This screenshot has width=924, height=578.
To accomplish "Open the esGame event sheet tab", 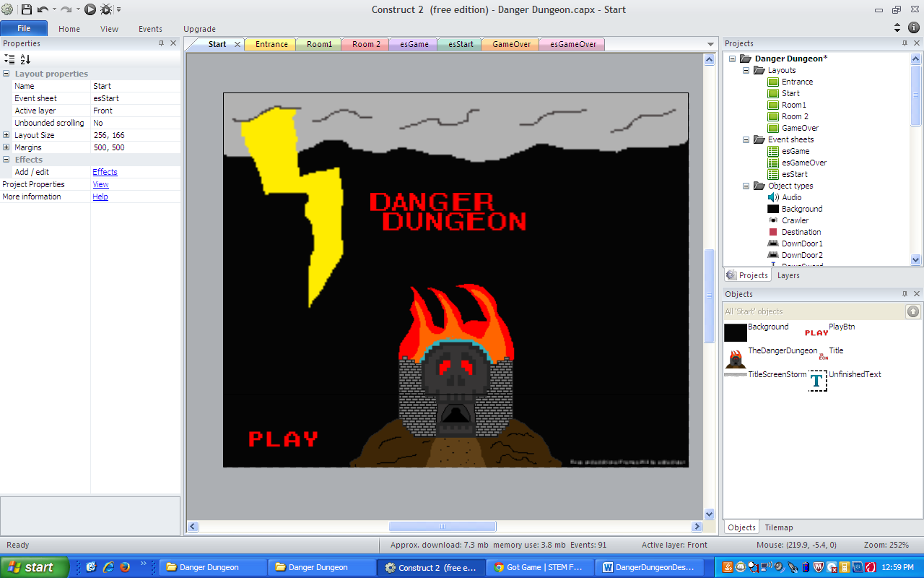I will tap(414, 44).
